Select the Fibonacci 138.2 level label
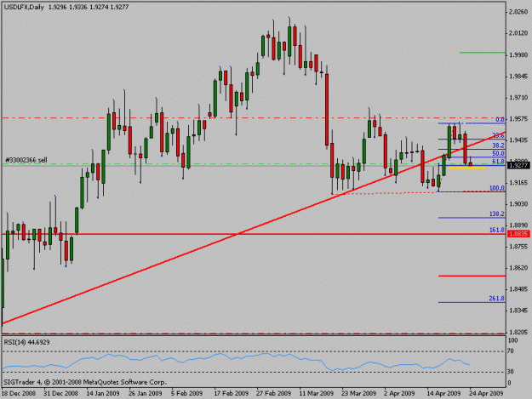Screen dimensions: 532x399 click(x=497, y=214)
